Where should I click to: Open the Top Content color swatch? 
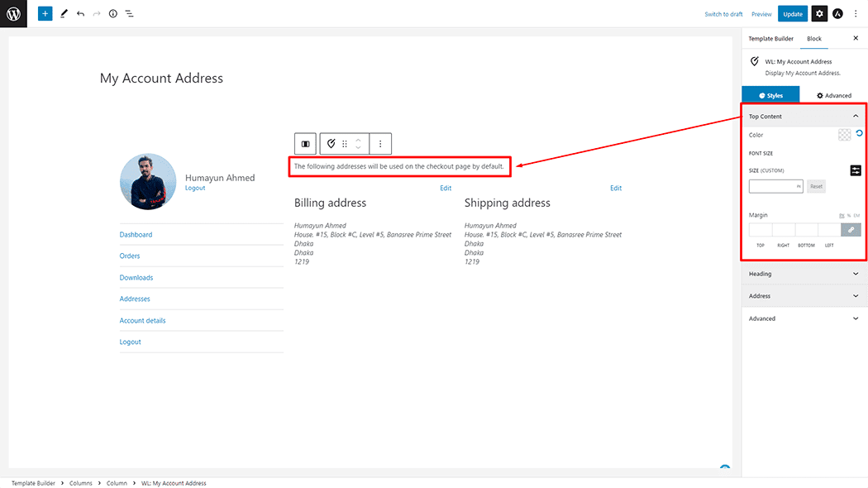844,135
